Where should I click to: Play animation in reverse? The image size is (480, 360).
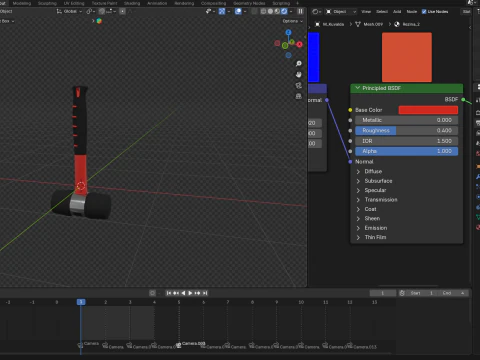[x=183, y=293]
